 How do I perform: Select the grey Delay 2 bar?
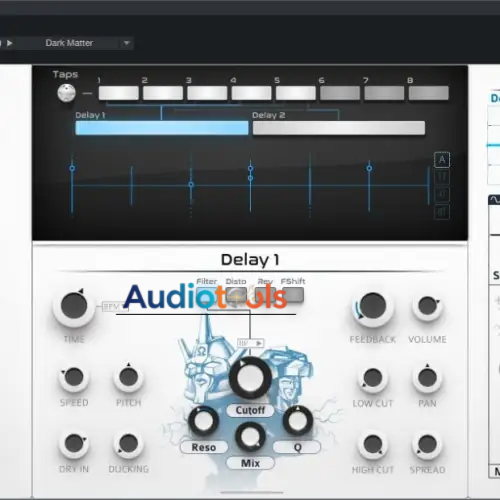tap(339, 128)
